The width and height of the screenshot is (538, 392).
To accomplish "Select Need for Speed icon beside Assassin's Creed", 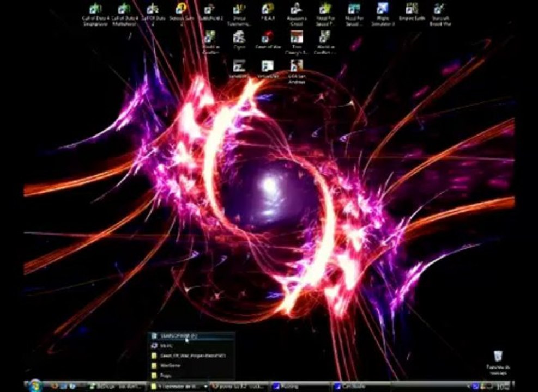I will click(x=325, y=14).
